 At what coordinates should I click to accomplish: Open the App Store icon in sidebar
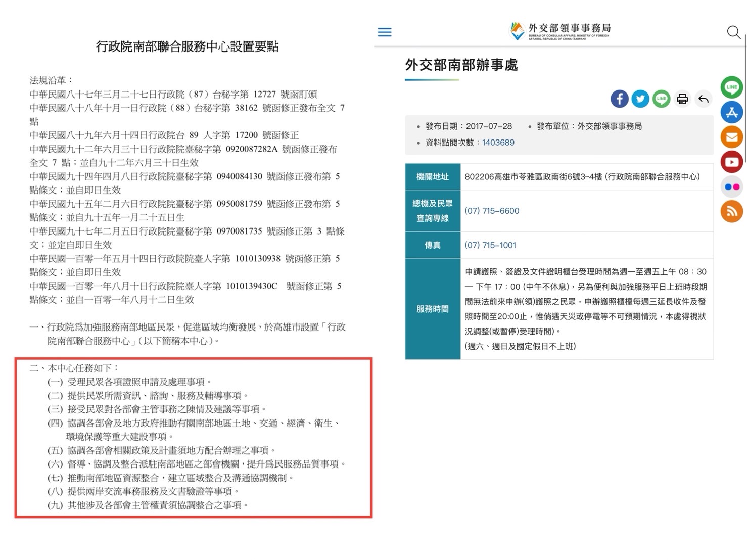(731, 112)
